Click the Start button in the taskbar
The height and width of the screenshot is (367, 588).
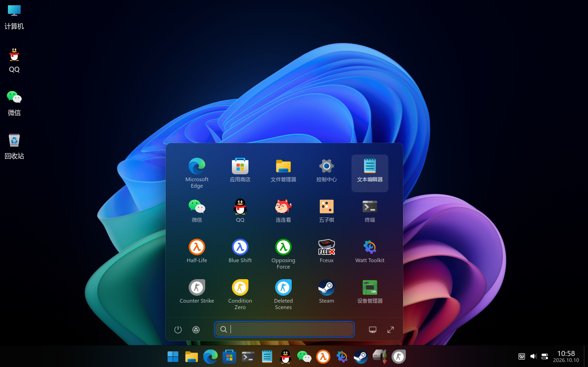point(173,356)
